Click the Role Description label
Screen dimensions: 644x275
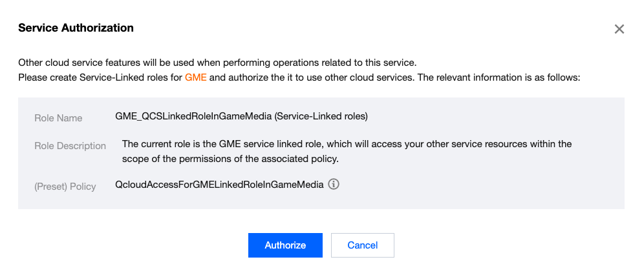pos(70,146)
